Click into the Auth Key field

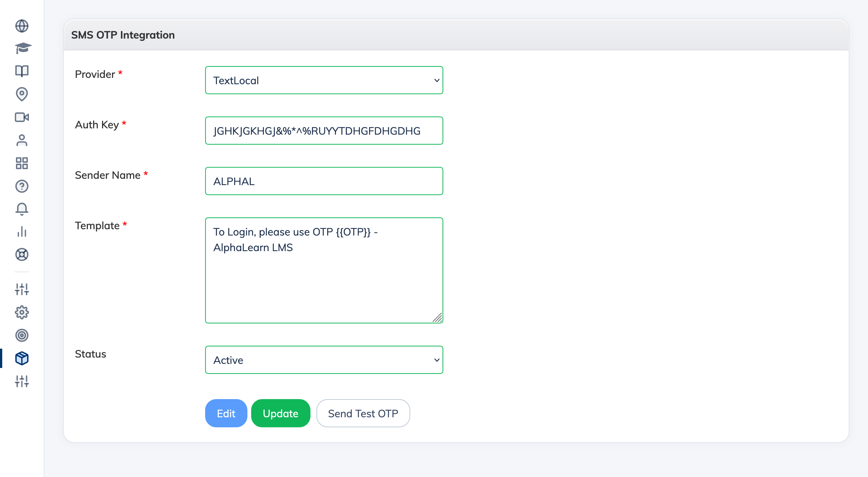coord(324,131)
